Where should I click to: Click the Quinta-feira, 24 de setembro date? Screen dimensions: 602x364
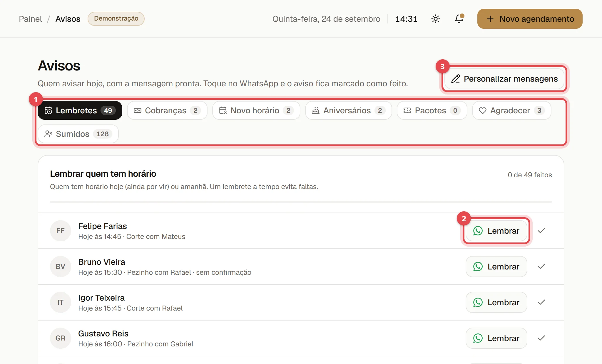pos(326,19)
